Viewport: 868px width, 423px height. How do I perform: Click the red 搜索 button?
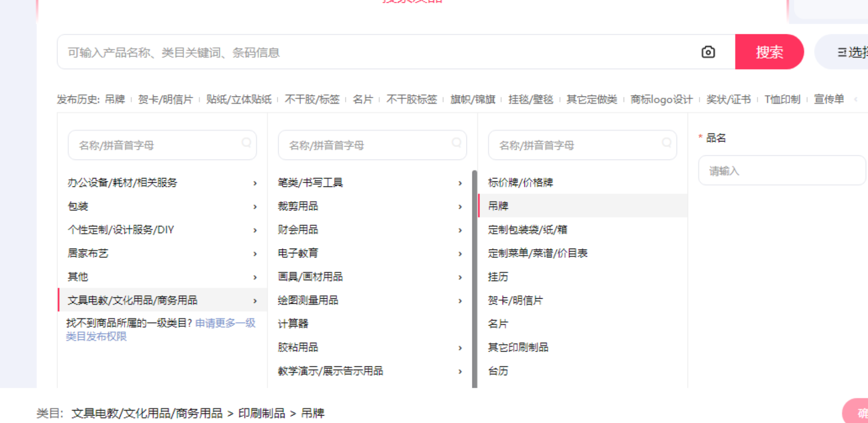coord(769,52)
